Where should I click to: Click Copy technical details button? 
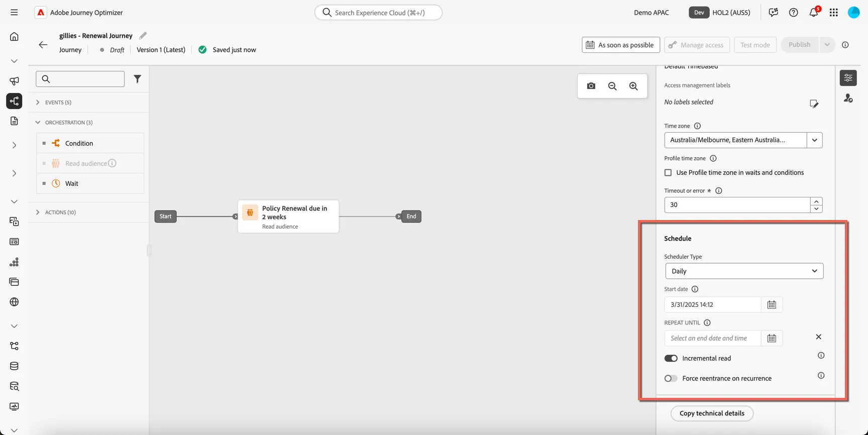click(712, 413)
